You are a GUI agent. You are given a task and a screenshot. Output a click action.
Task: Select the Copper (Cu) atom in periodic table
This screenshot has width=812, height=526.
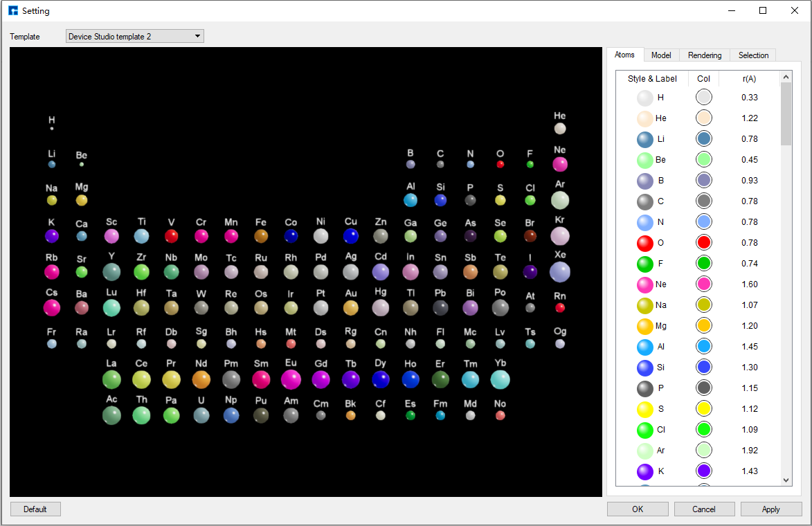pos(351,236)
